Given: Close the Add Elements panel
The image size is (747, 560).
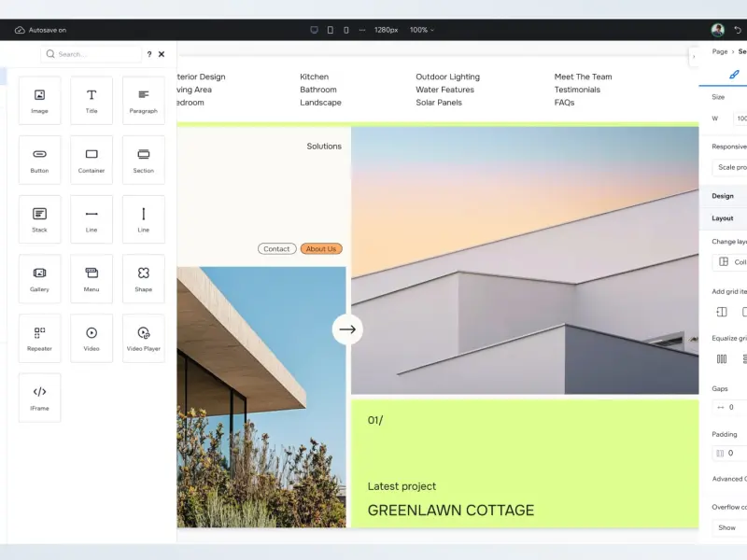Looking at the screenshot, I should (162, 54).
